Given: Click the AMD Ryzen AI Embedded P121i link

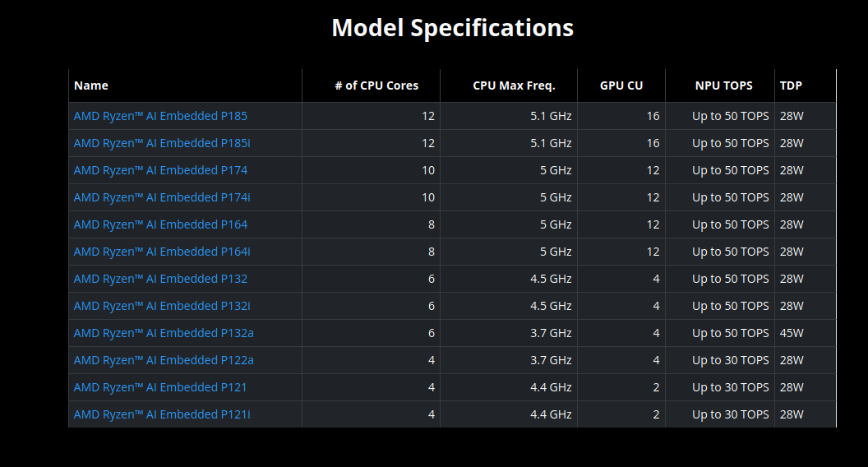Looking at the screenshot, I should pos(162,414).
